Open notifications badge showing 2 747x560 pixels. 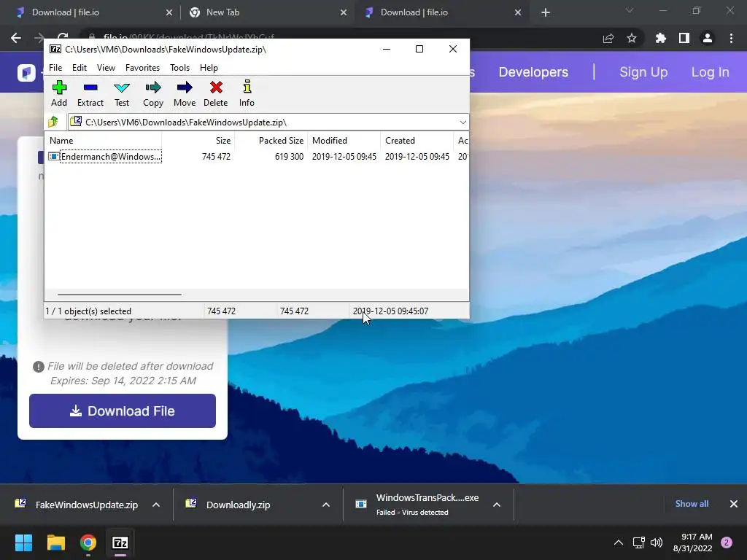726,542
